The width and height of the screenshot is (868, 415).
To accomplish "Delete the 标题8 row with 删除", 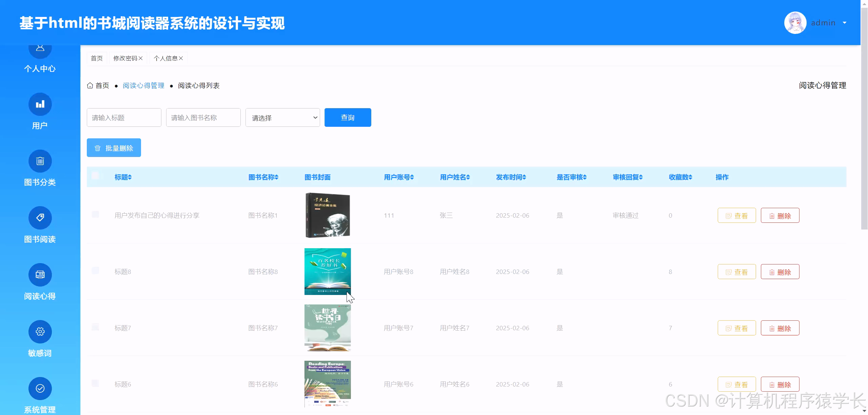I will coord(780,272).
